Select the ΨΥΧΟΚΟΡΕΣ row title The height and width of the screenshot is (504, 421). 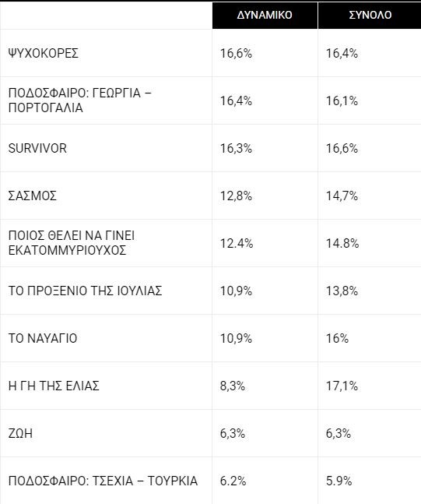pyautogui.click(x=44, y=53)
